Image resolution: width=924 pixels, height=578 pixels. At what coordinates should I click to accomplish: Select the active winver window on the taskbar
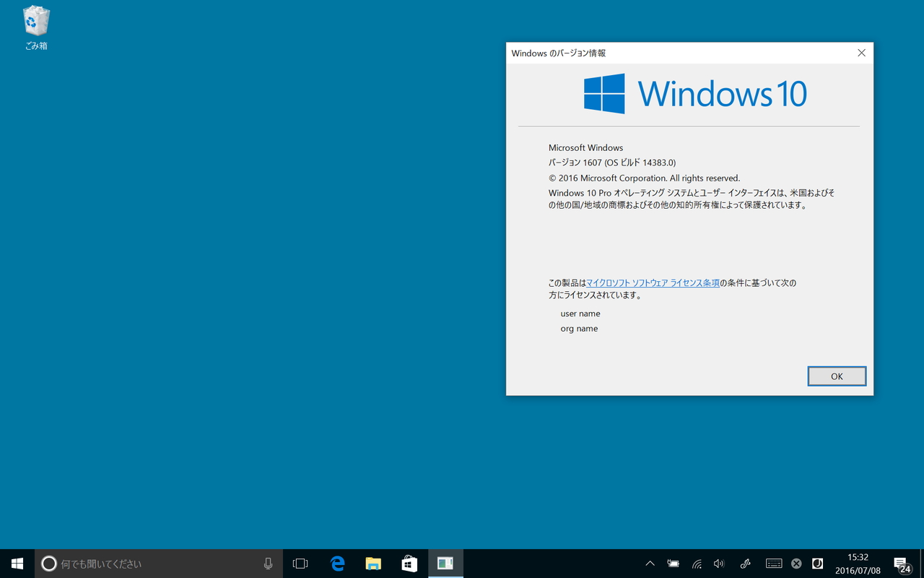[x=445, y=564]
